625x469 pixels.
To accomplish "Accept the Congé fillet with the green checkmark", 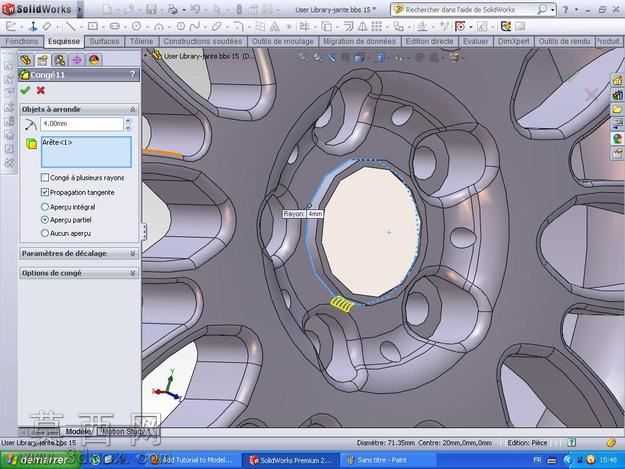I will pyautogui.click(x=25, y=90).
